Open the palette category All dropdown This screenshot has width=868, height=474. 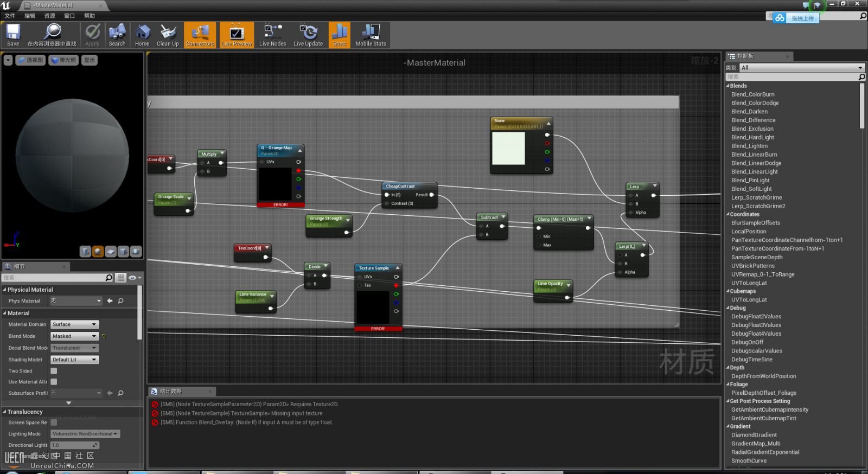click(x=801, y=68)
